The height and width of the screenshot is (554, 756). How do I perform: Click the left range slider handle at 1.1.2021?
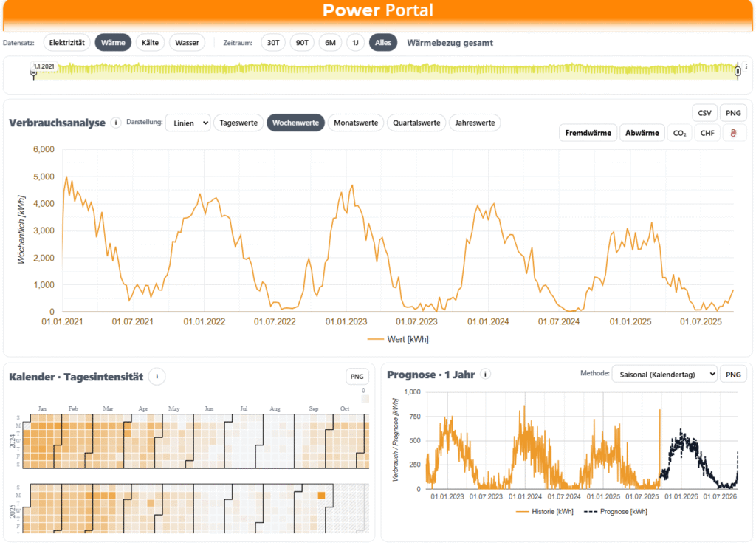click(x=34, y=72)
